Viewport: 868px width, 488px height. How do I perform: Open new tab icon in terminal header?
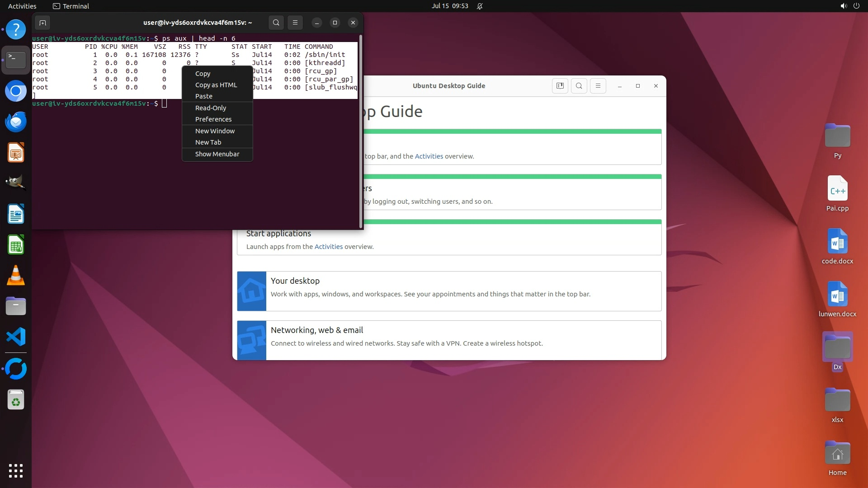pyautogui.click(x=42, y=23)
